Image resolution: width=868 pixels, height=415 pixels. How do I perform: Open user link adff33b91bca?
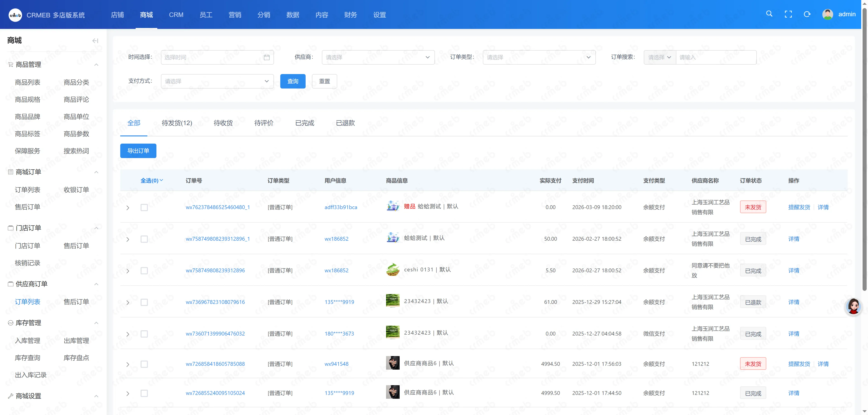341,207
